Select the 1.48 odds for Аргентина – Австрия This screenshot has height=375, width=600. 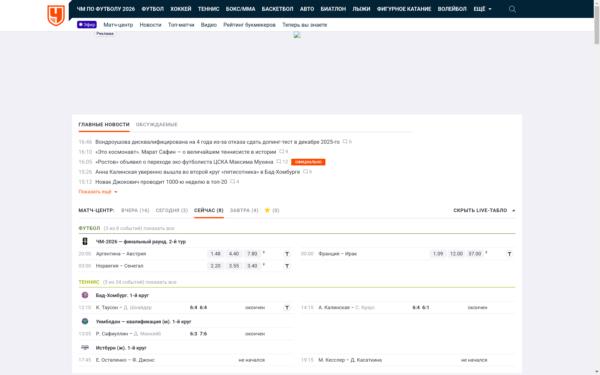(215, 254)
